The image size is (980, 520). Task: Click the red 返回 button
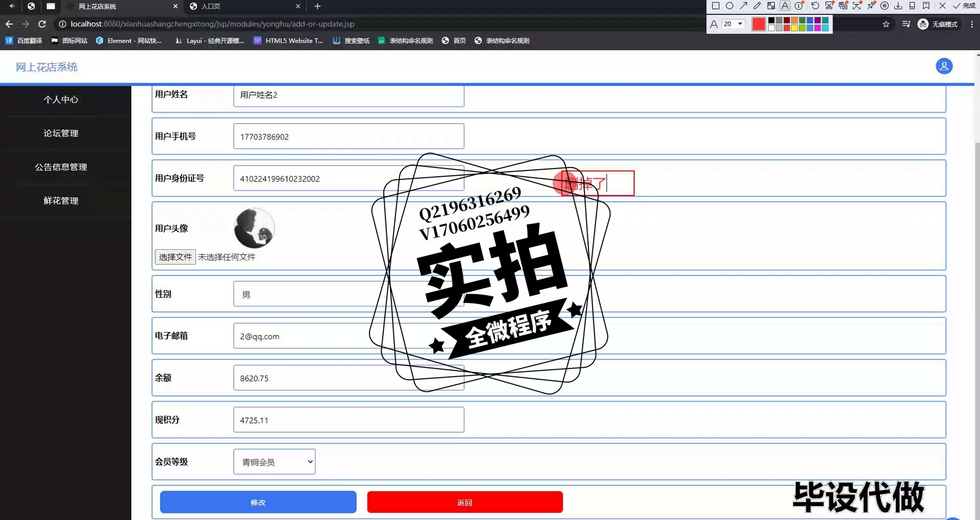click(x=465, y=502)
